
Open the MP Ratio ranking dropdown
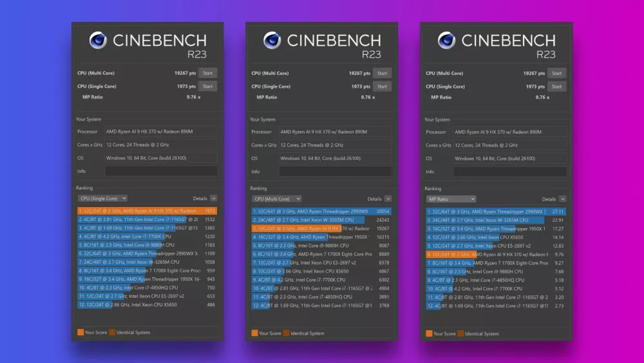[451, 199]
